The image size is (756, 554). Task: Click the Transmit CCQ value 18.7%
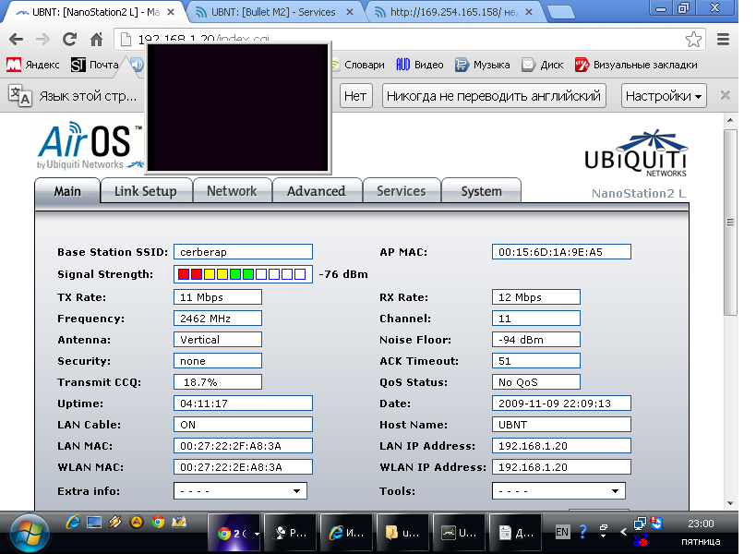click(x=218, y=382)
